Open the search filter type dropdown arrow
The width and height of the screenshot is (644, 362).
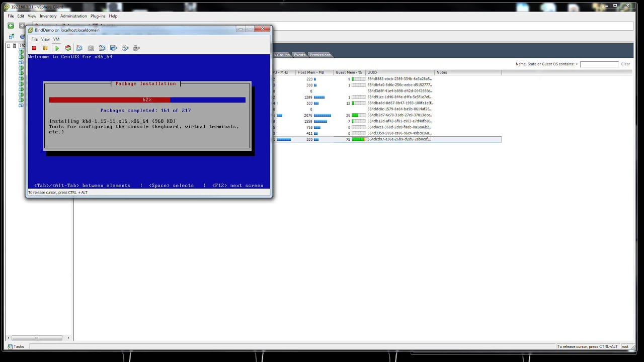click(577, 64)
